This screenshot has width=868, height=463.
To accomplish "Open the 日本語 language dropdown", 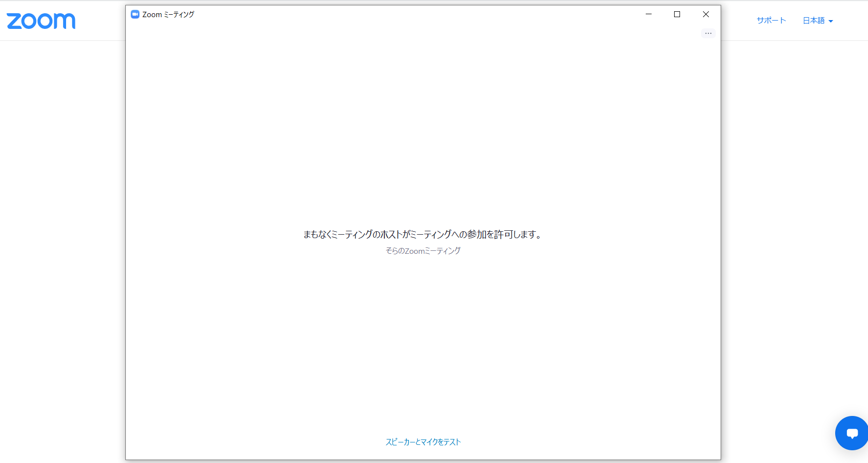I will point(814,21).
